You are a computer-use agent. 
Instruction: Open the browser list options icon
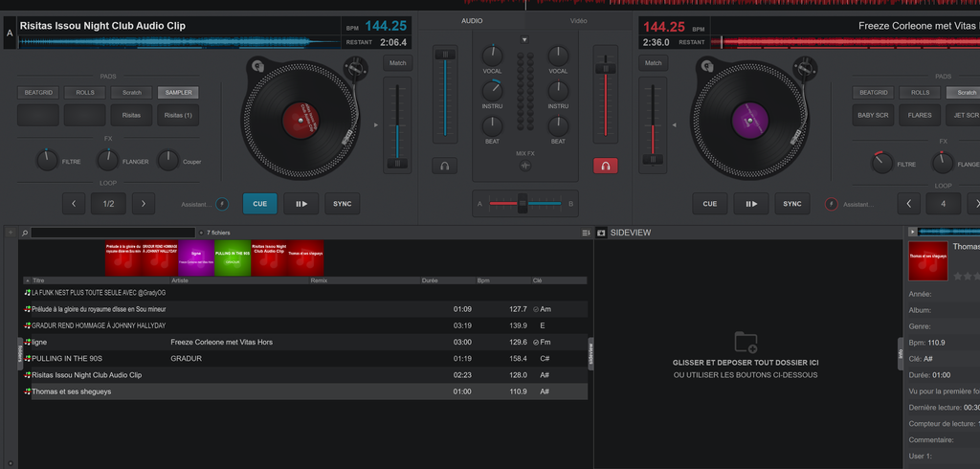586,233
